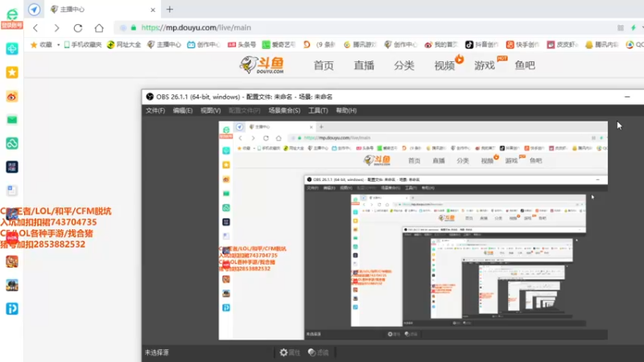Viewport: 644px width, 362px height.
Task: Close the 主播中心 browser tab
Action: 153,10
